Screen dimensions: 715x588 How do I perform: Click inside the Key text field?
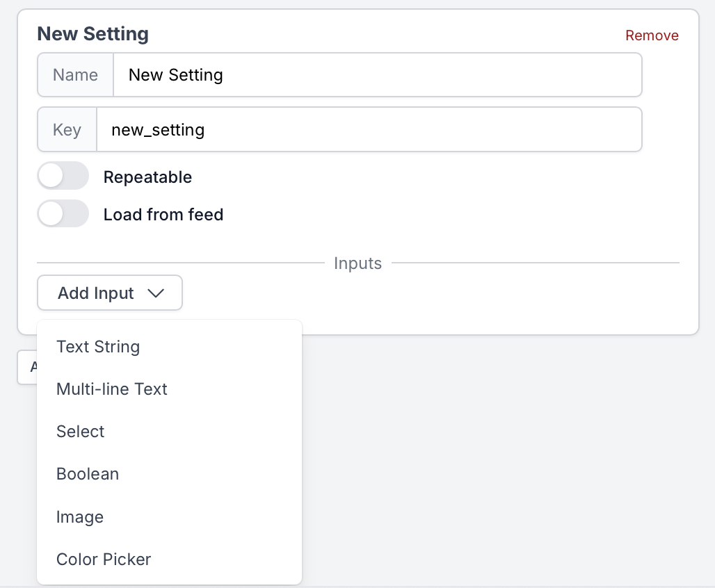coord(348,129)
